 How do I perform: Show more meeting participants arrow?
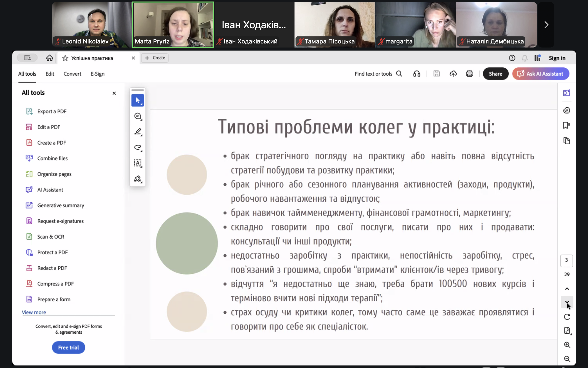(546, 25)
